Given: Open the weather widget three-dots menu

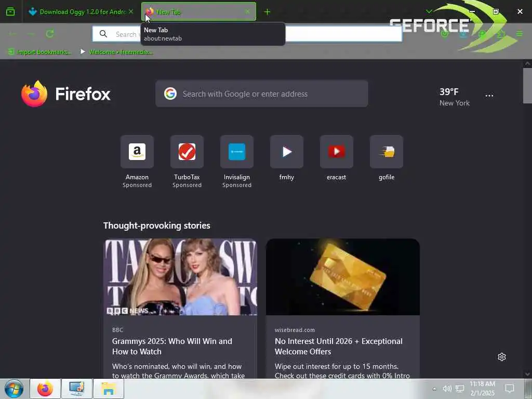Looking at the screenshot, I should coord(489,96).
